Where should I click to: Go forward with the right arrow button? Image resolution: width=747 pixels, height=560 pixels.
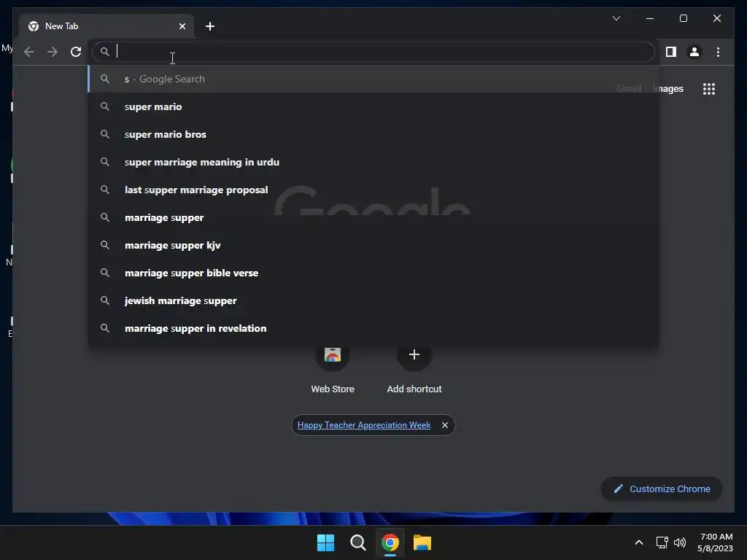point(53,52)
